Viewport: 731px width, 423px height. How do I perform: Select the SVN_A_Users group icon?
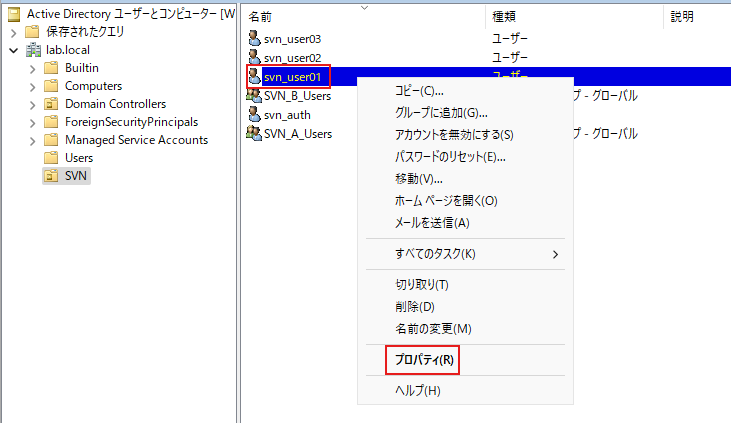pyautogui.click(x=255, y=134)
